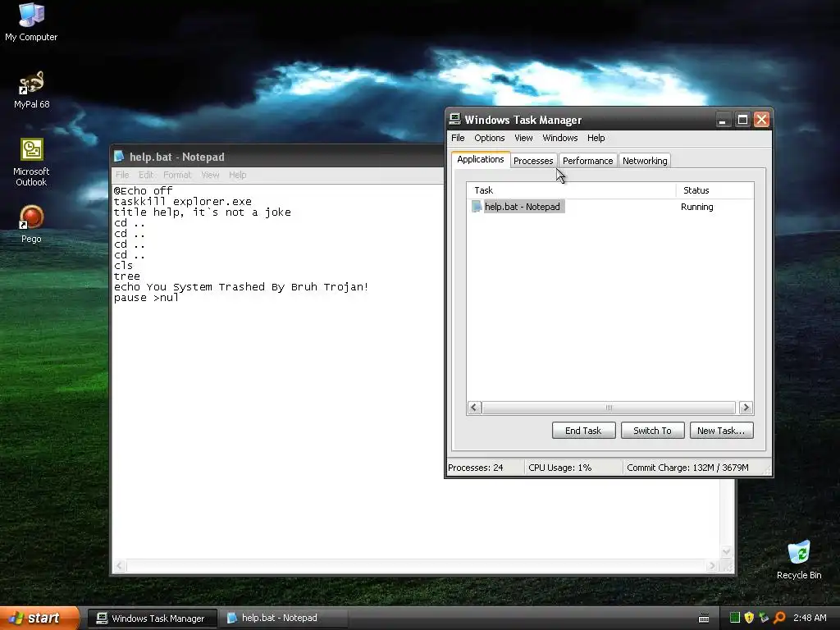Click the End Task button
840x630 pixels.
(x=583, y=430)
